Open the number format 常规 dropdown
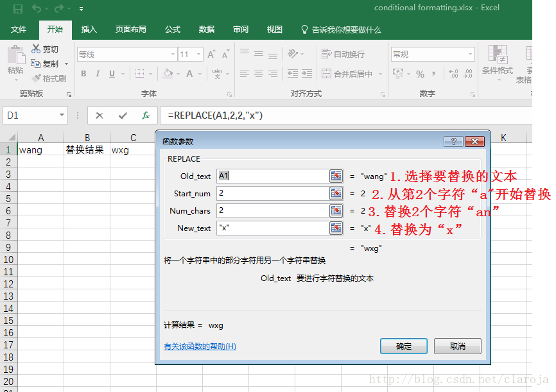Viewport: 556px width, 392px height. 471,55
